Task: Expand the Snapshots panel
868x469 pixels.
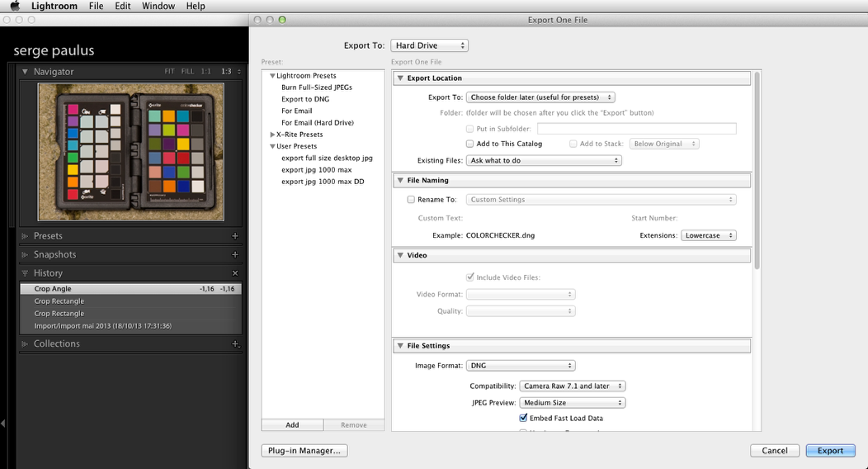Action: click(x=25, y=254)
